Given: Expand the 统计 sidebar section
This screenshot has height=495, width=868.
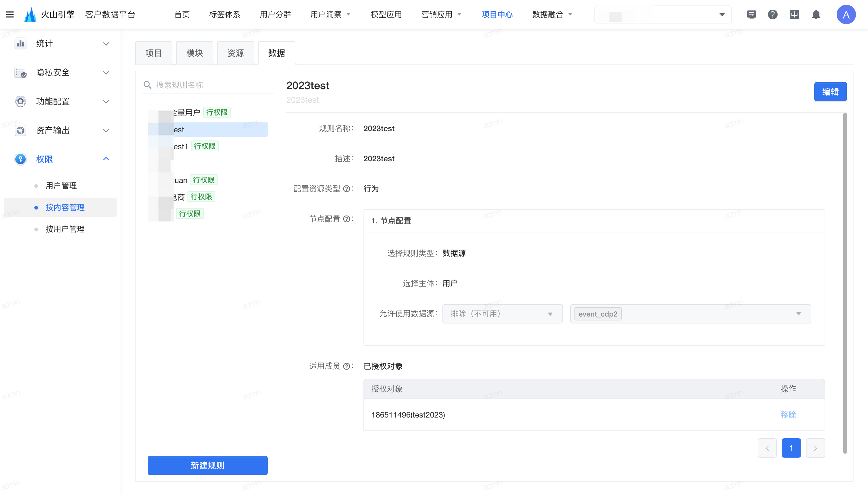Looking at the screenshot, I should click(x=106, y=44).
